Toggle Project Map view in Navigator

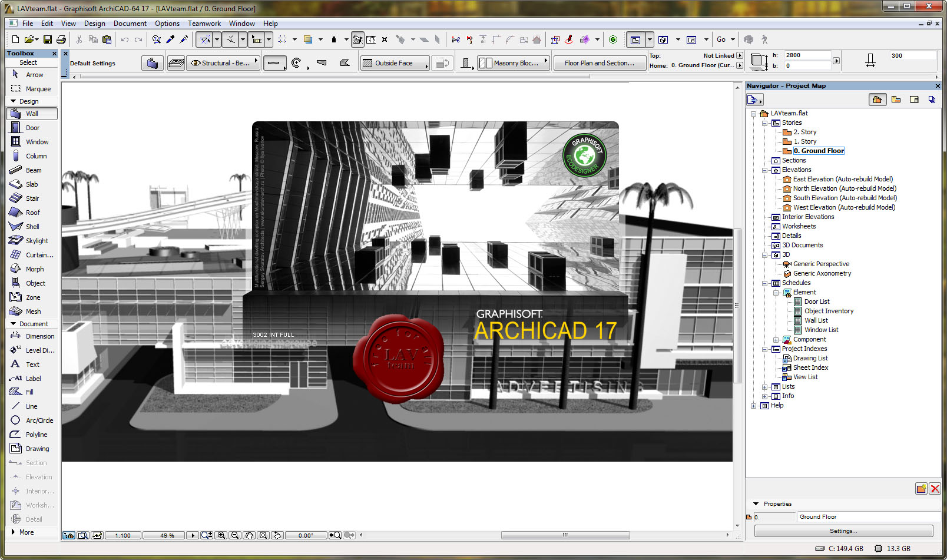(x=878, y=100)
